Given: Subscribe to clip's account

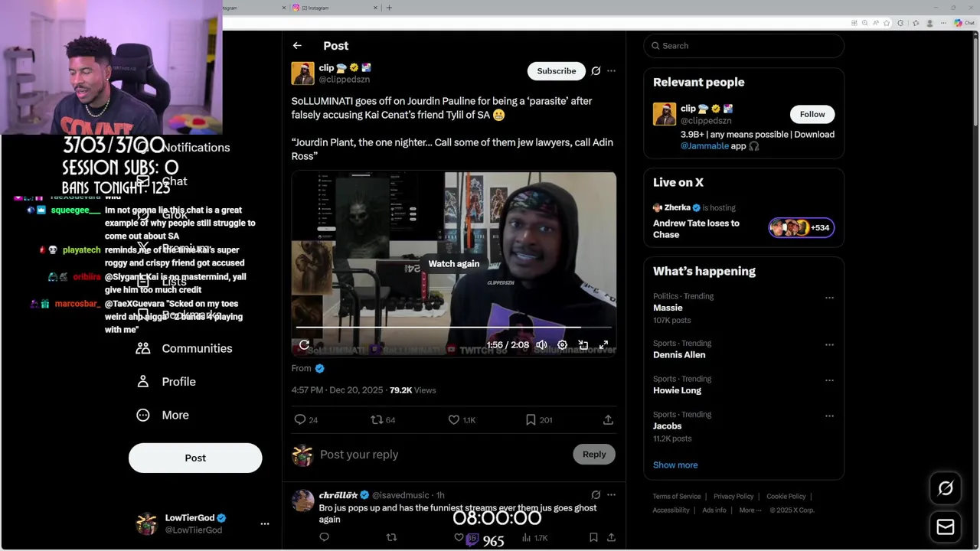Looking at the screenshot, I should pos(557,71).
